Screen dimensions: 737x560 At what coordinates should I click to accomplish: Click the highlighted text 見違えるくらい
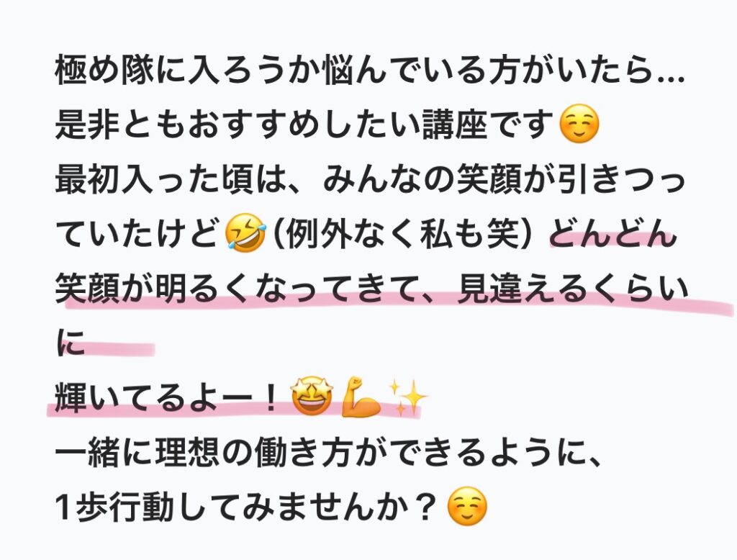572,287
